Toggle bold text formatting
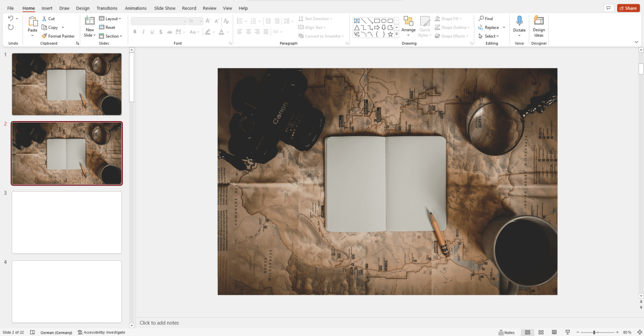The width and height of the screenshot is (644, 336). click(135, 31)
